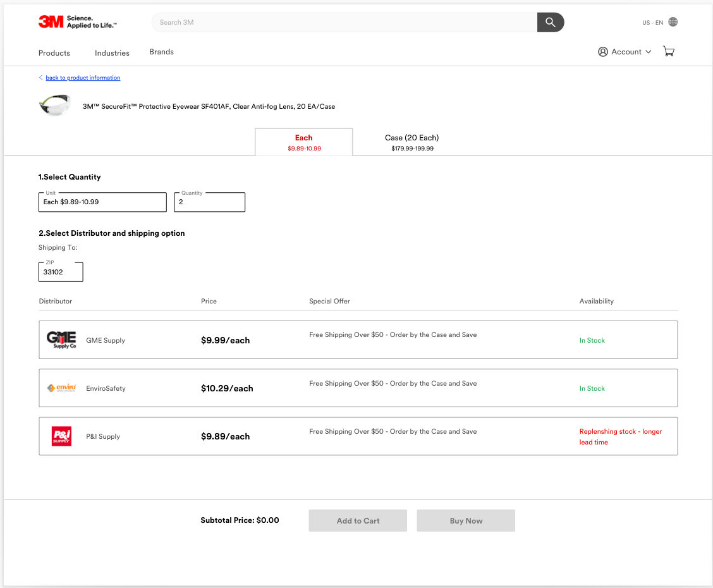Open the Brands menu
This screenshot has height=588, width=713.
pyautogui.click(x=161, y=52)
